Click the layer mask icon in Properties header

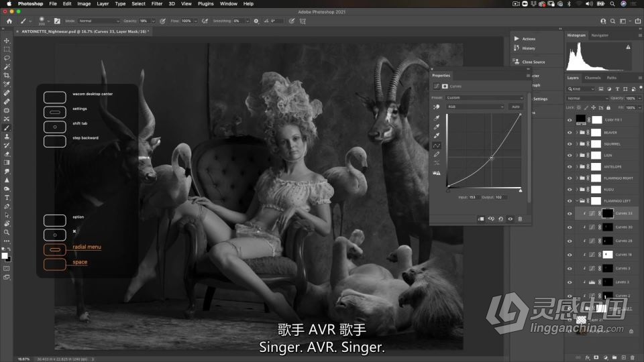(x=445, y=86)
